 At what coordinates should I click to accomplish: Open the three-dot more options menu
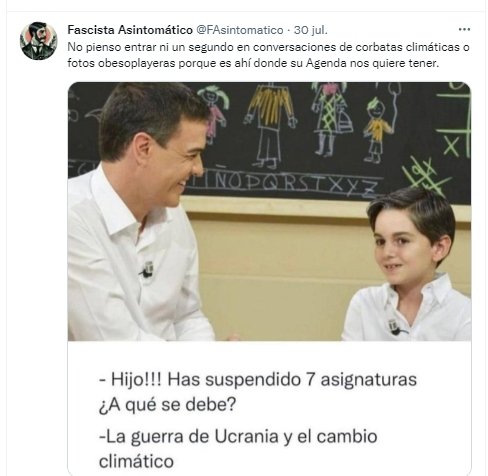click(x=464, y=30)
